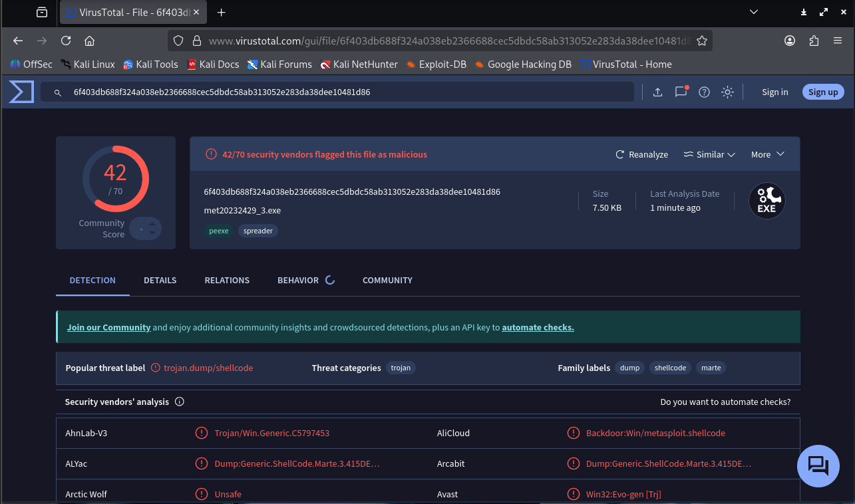Open the browser hamburger menu
This screenshot has width=855, height=504.
click(x=838, y=41)
